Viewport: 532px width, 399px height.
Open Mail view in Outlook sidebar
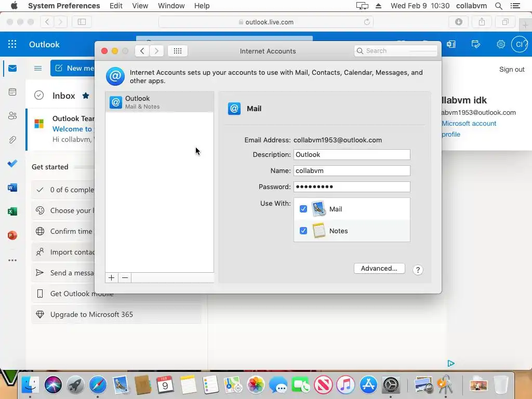12,69
